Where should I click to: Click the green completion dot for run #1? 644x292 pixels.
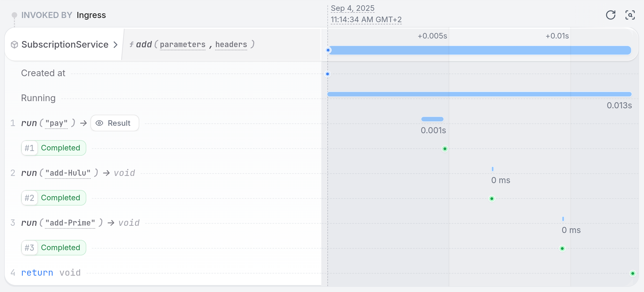[x=445, y=149]
